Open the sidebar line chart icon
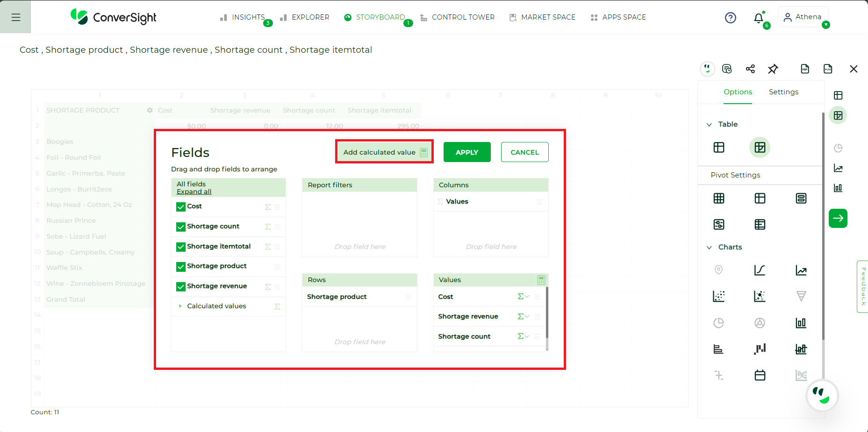 [838, 168]
